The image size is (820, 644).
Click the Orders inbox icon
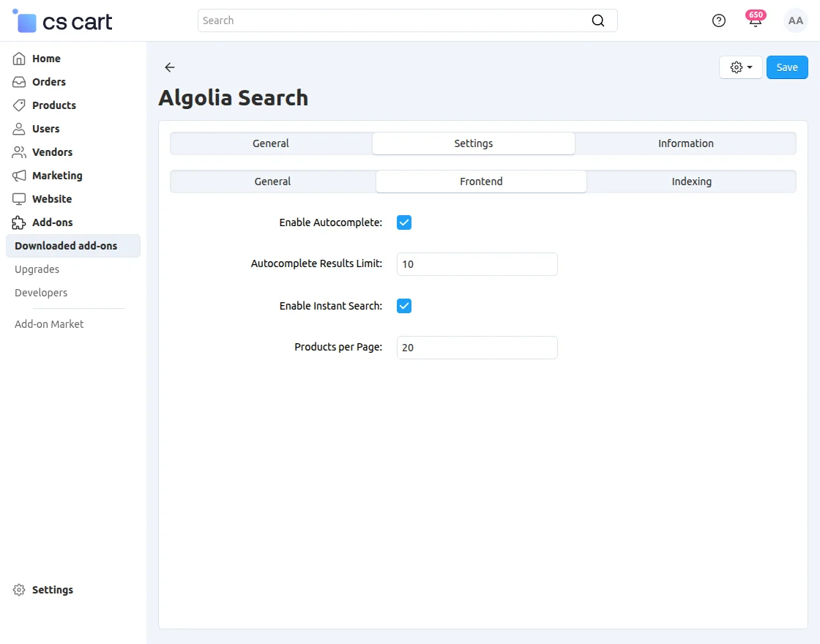tap(19, 82)
